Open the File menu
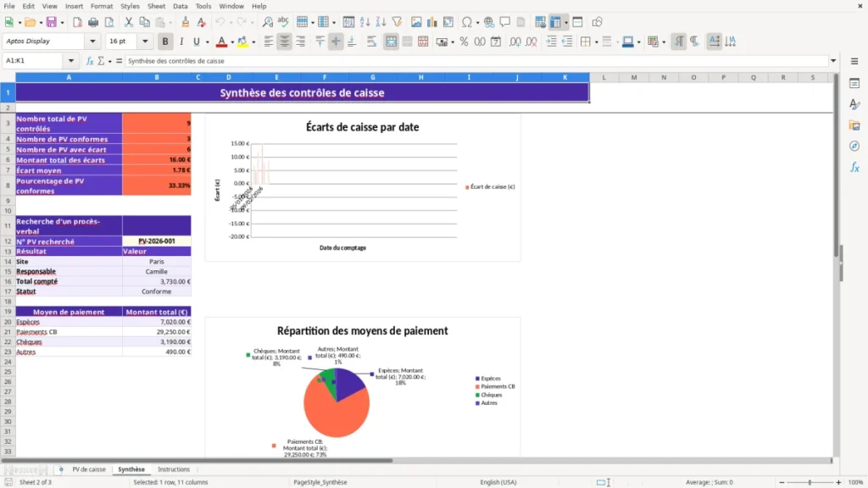The width and height of the screenshot is (868, 488). tap(9, 6)
